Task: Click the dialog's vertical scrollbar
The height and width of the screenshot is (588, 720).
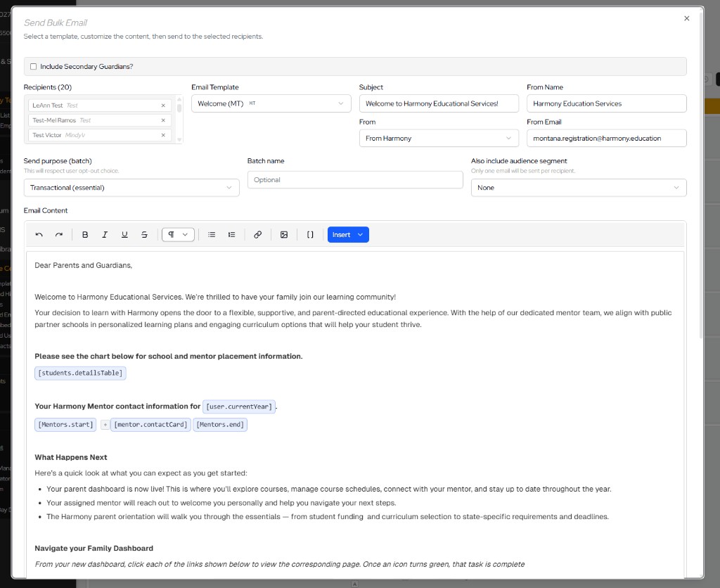Action: click(701, 174)
